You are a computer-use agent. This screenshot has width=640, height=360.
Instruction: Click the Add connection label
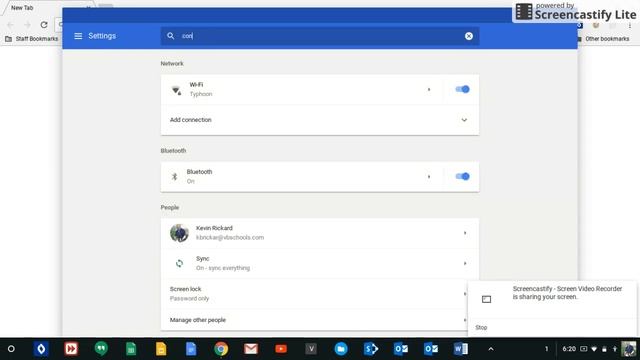pyautogui.click(x=191, y=120)
